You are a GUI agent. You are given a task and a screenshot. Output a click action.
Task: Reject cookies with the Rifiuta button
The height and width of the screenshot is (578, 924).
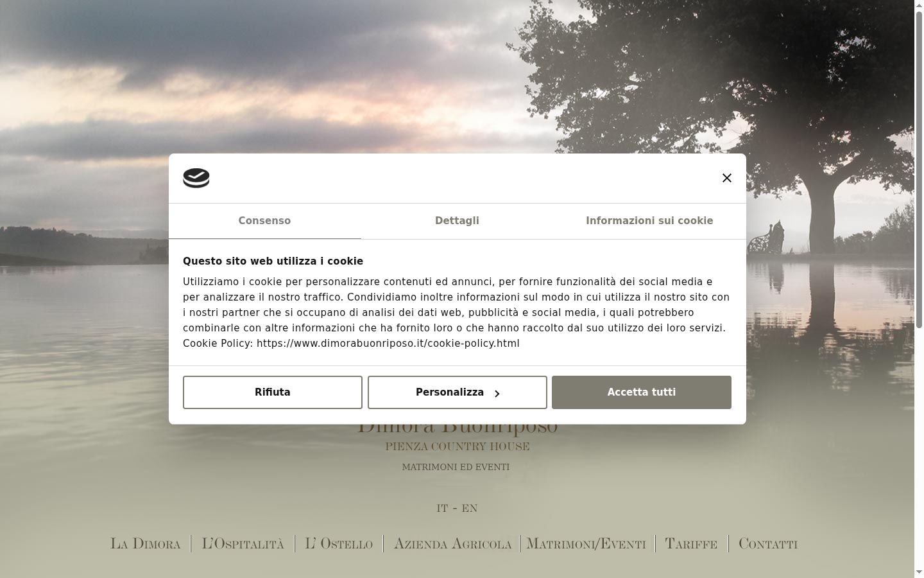coord(273,392)
